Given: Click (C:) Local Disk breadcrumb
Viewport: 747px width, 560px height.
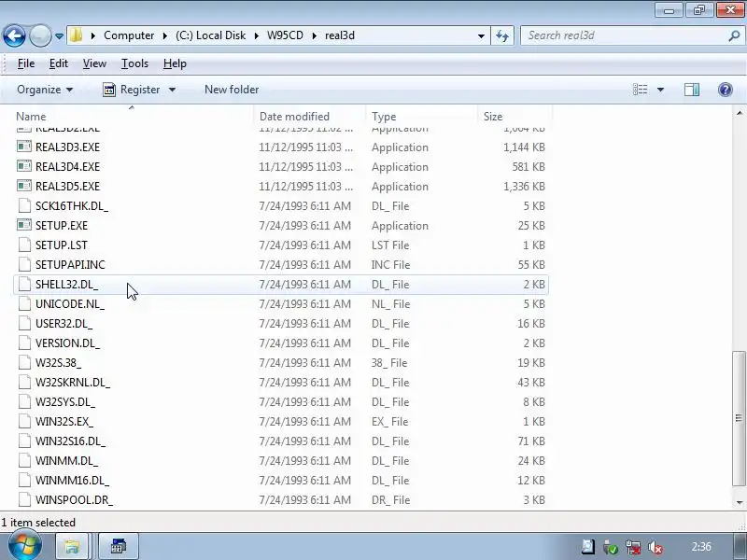Looking at the screenshot, I should click(x=210, y=35).
